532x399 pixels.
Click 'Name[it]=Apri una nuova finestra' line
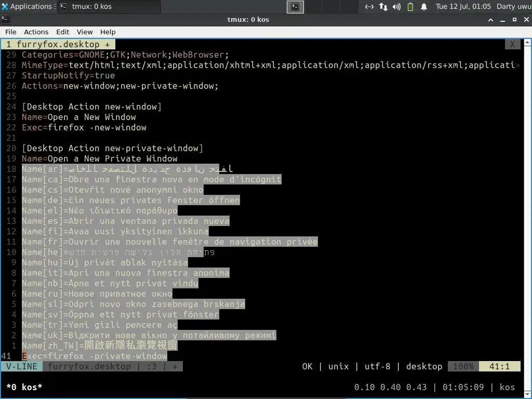(x=126, y=273)
